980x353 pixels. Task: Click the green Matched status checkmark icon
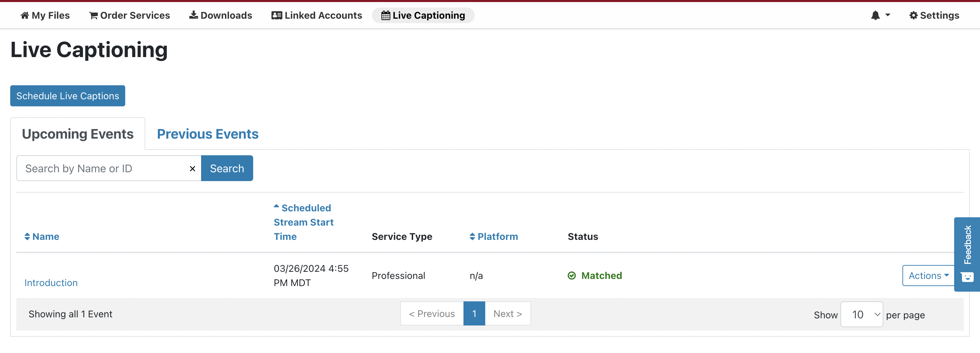(x=571, y=276)
